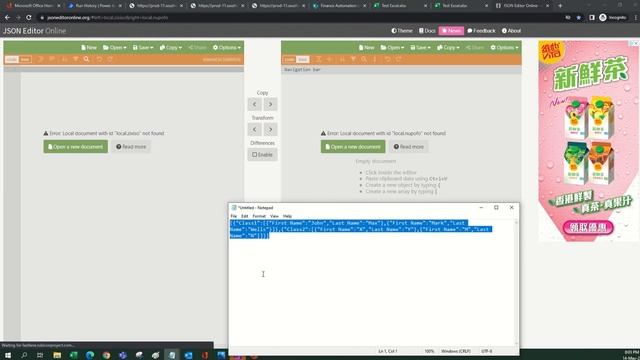Click New in the right editor panel
Screen dimensions: 640x360
click(x=366, y=48)
